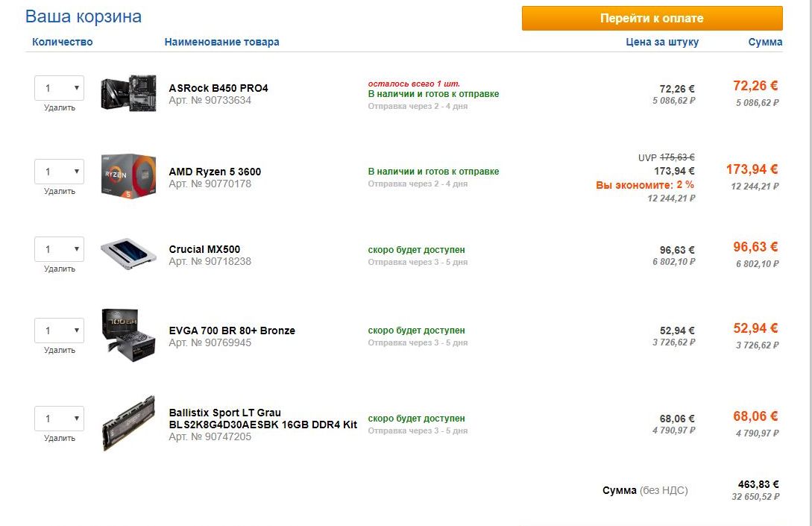Open the AMD Ryzen 5 3600 product image

tap(128, 176)
